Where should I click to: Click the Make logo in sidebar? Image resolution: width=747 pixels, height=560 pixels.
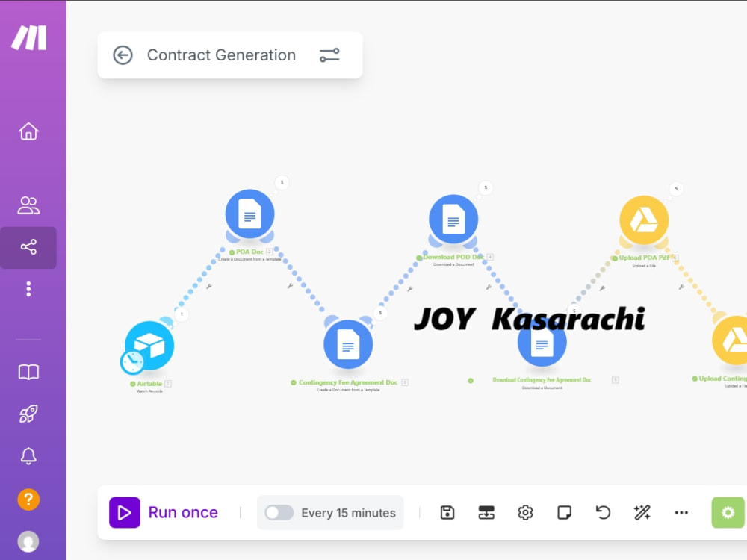point(29,37)
